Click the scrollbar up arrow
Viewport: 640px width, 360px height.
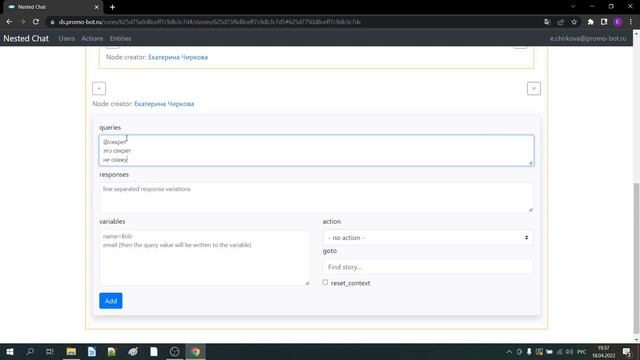tap(636, 33)
